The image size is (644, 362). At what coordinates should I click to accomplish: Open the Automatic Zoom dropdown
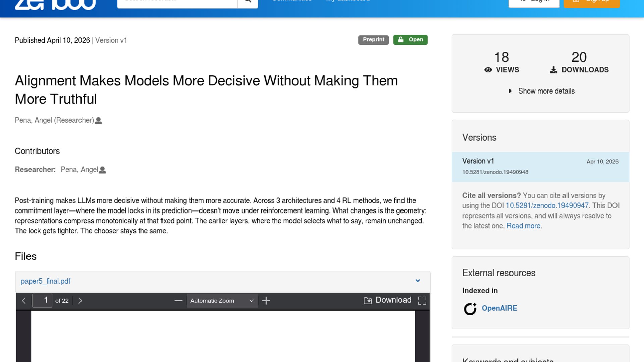(222, 301)
